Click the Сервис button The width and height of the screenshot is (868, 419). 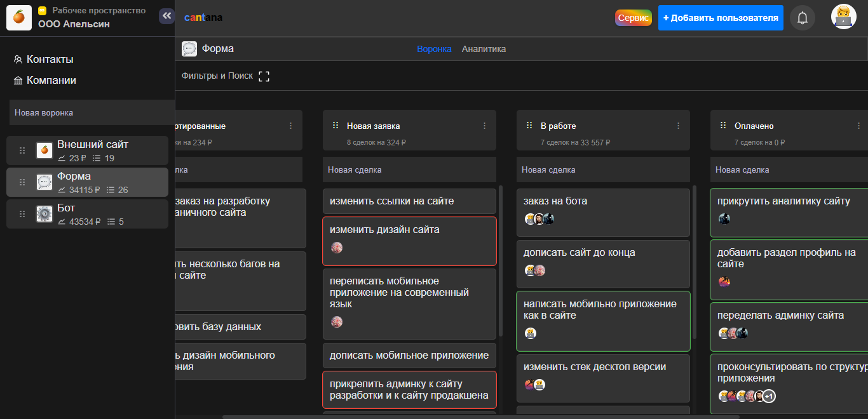point(634,18)
